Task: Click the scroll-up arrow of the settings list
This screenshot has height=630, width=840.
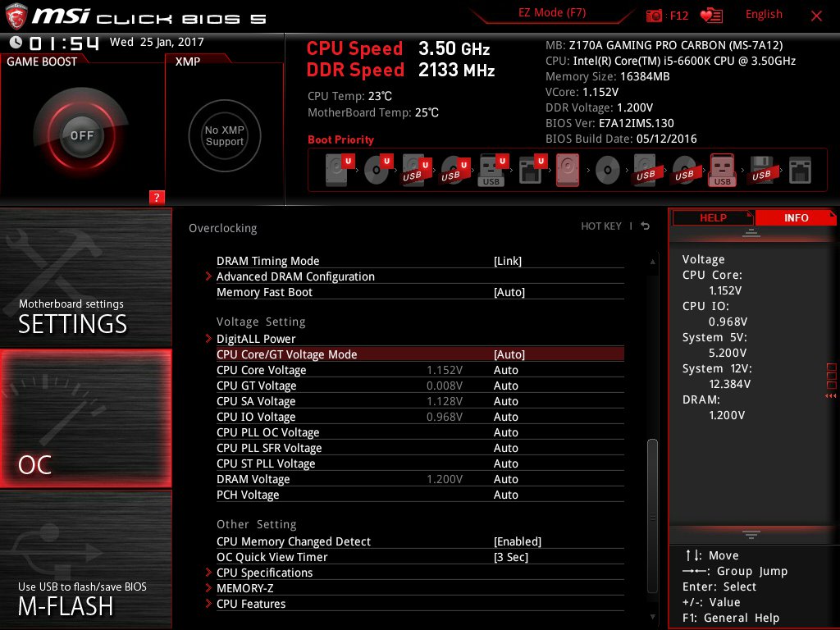Action: click(x=652, y=262)
